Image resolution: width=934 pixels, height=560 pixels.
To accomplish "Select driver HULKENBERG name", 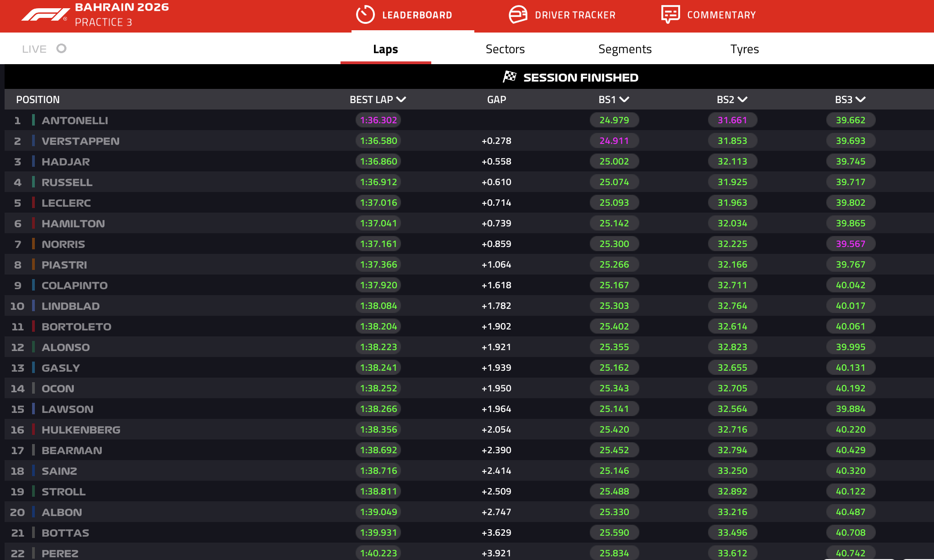I will pos(81,430).
